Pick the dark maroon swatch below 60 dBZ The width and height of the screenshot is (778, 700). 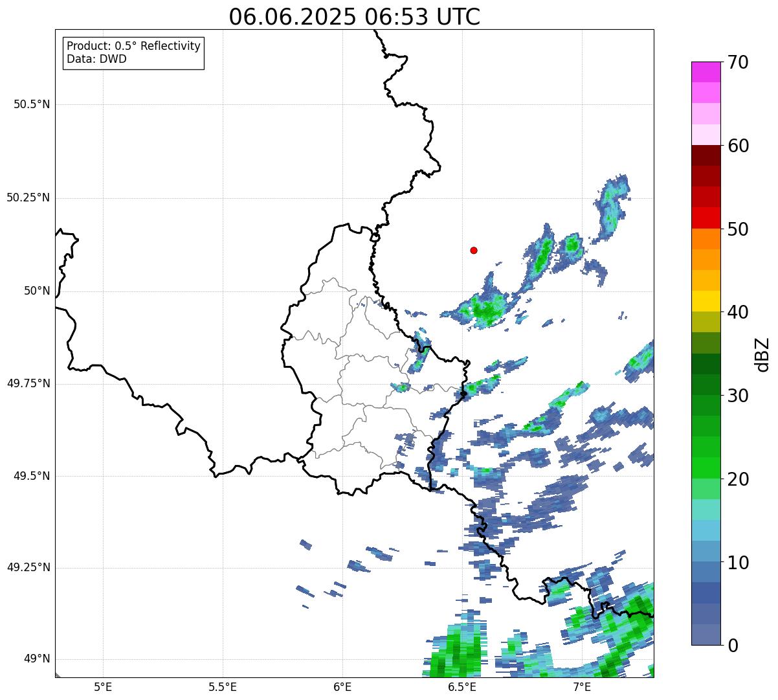pyautogui.click(x=706, y=156)
